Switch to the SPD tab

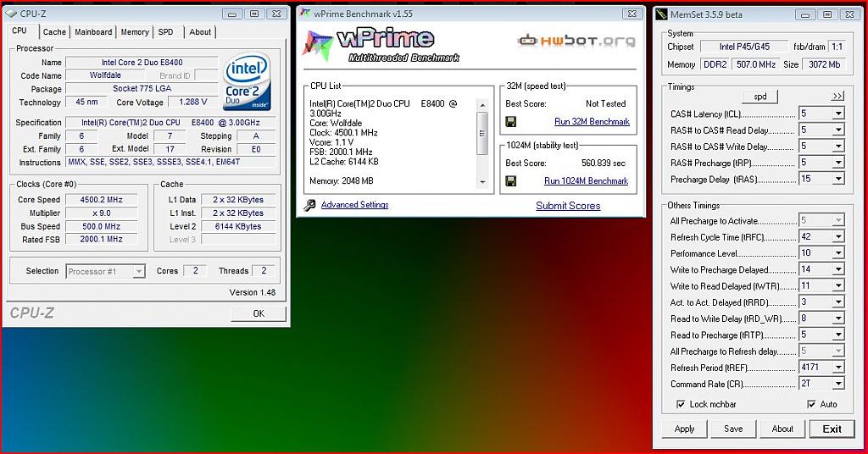pyautogui.click(x=165, y=32)
